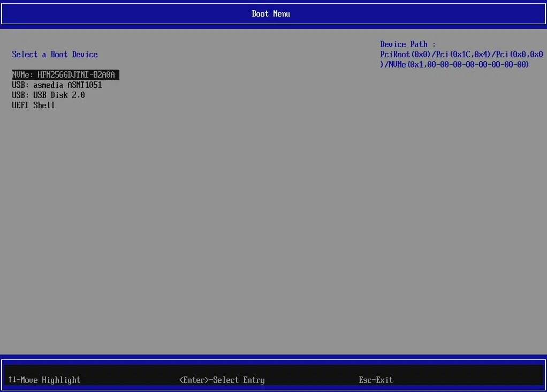The image size is (547, 392).
Task: Click the empty gray menu background area
Action: pos(241,225)
